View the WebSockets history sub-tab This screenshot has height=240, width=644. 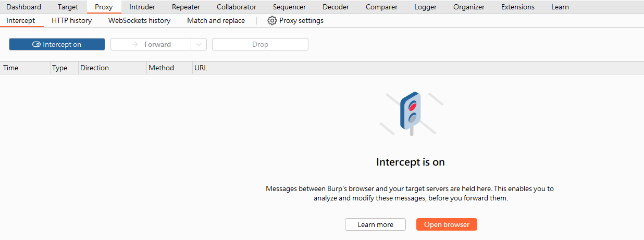(x=139, y=21)
